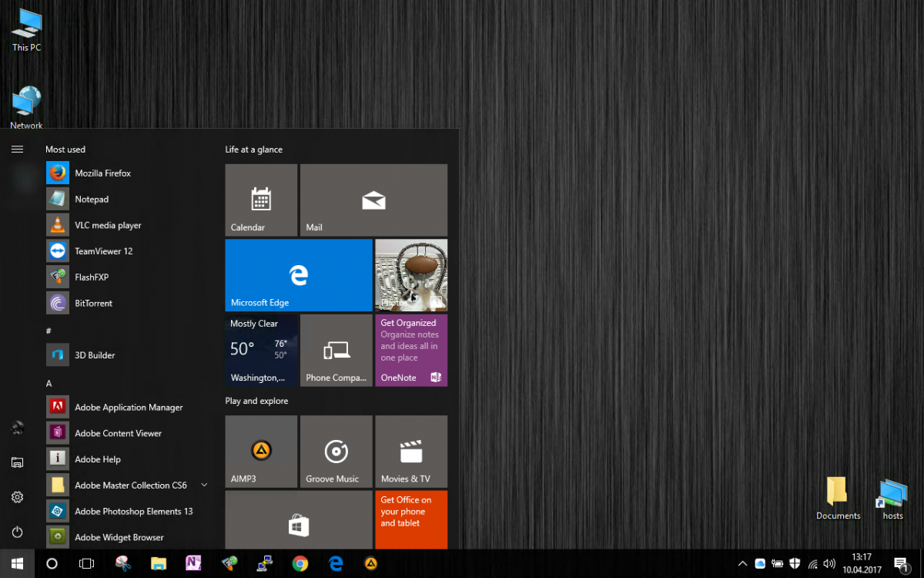924x578 pixels.
Task: Switch to FlashFXP on the taskbar
Action: pyautogui.click(x=229, y=563)
